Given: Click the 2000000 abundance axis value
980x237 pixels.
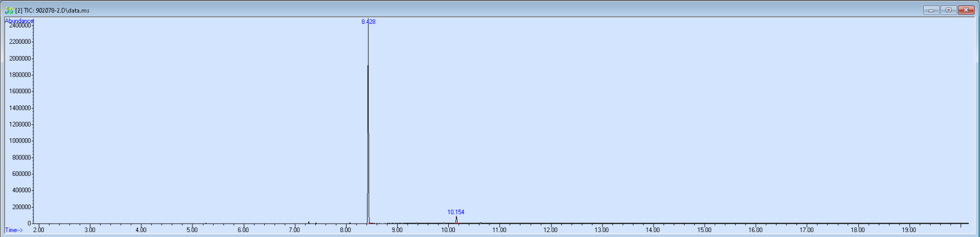Looking at the screenshot, I should (x=20, y=58).
